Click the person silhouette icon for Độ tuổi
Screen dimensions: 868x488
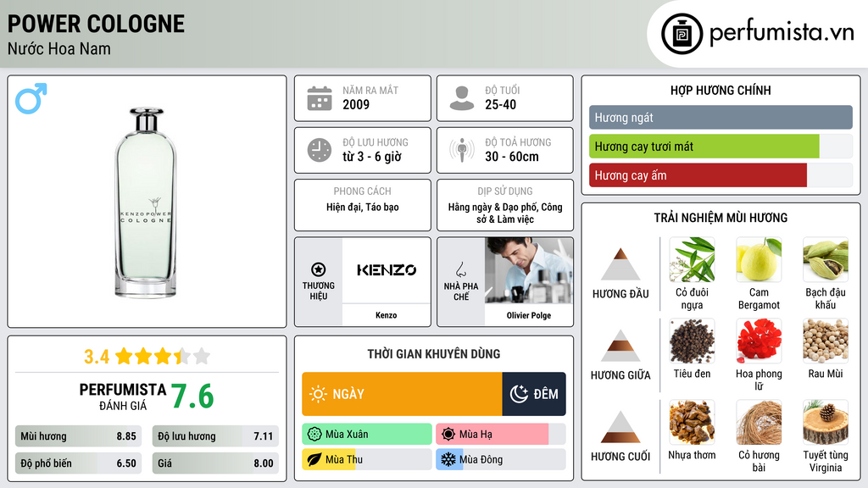(462, 98)
